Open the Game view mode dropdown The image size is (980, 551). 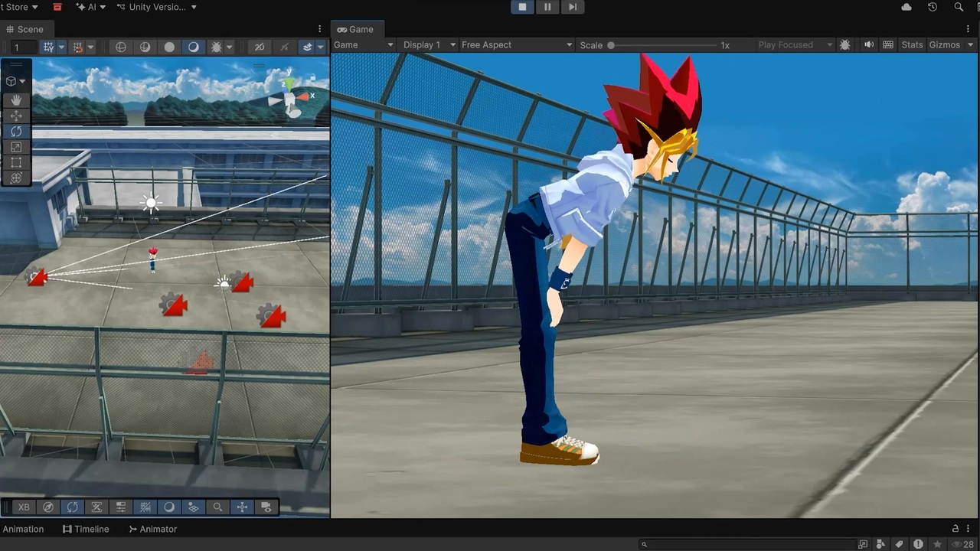(x=364, y=45)
